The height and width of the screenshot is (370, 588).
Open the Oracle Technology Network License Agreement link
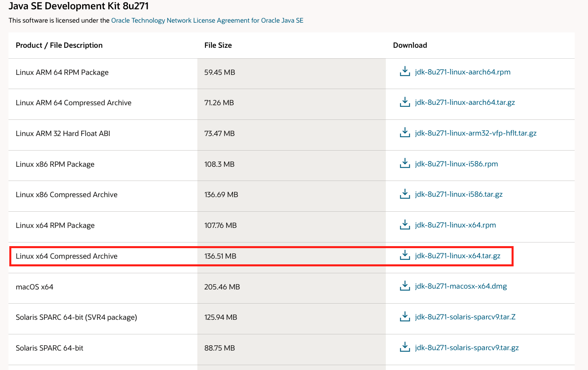pos(207,20)
